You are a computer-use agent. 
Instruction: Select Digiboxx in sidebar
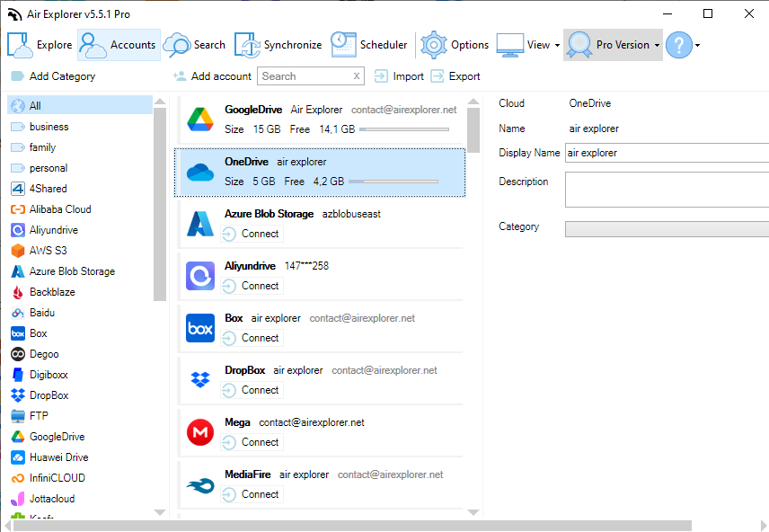pos(80,375)
